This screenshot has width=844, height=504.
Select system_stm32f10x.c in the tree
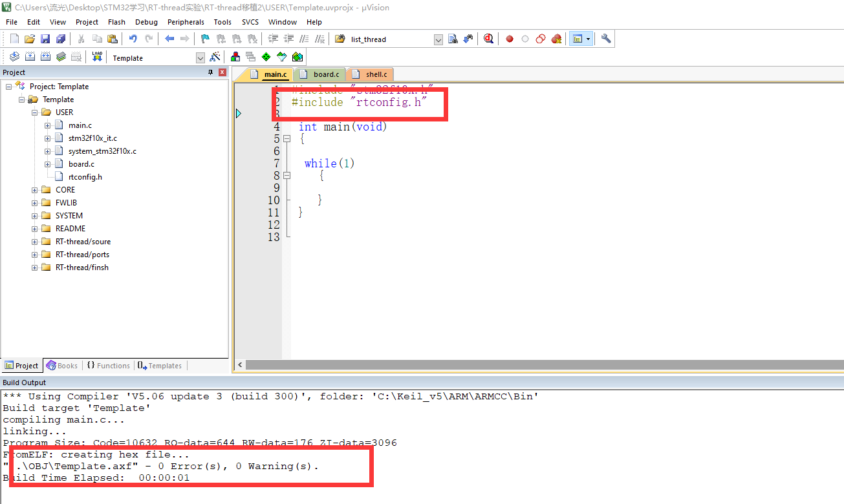[x=102, y=151]
